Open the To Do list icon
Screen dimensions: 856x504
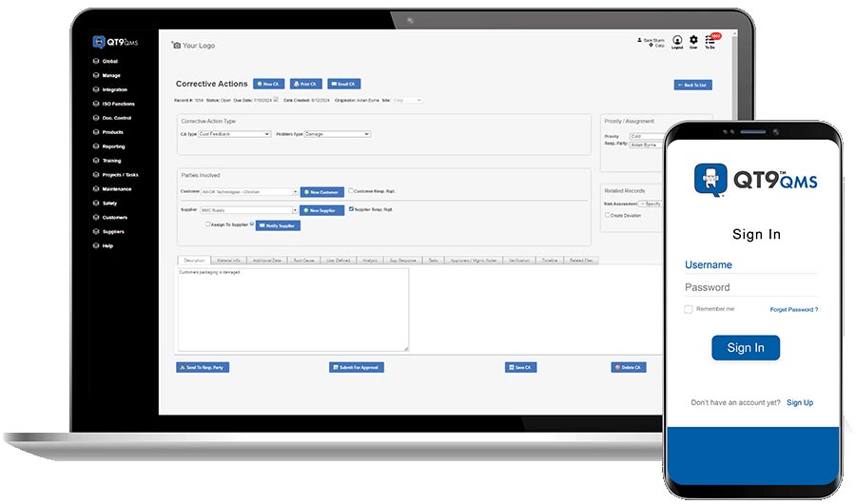pyautogui.click(x=710, y=40)
